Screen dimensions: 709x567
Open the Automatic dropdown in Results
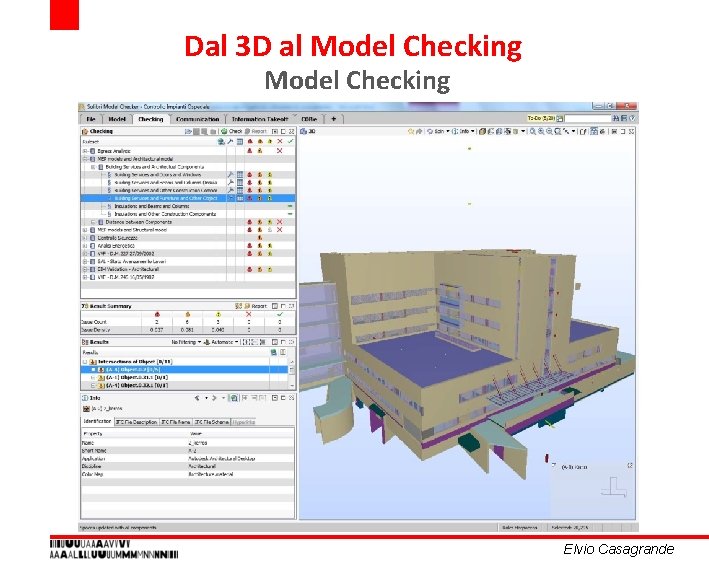(x=222, y=342)
